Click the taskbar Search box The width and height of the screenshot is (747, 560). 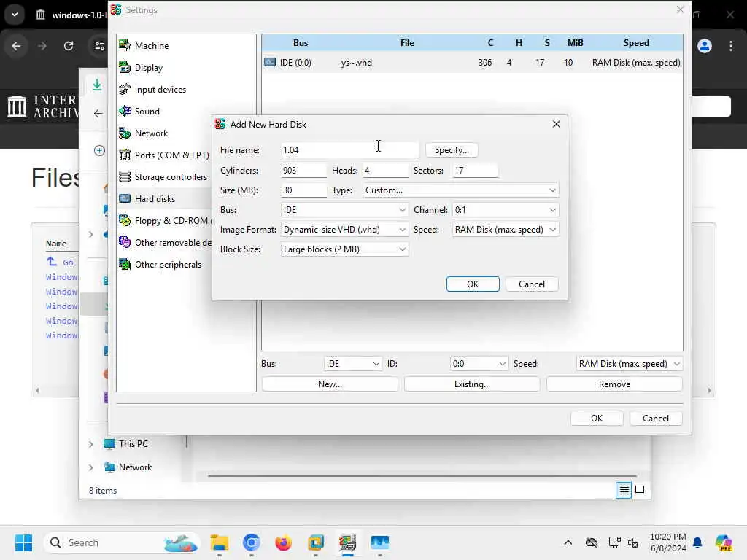pos(122,542)
